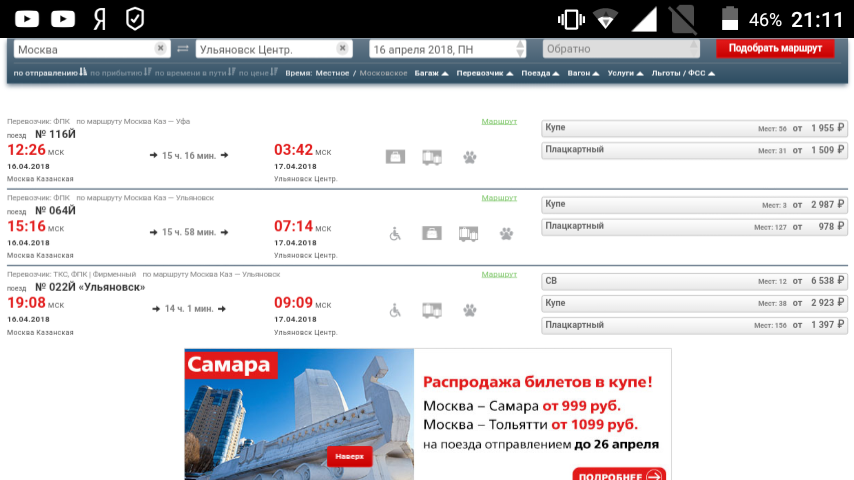Click paw icon for train 022Й Ульяновск
Image resolution: width=854 pixels, height=480 pixels.
[x=469, y=311]
